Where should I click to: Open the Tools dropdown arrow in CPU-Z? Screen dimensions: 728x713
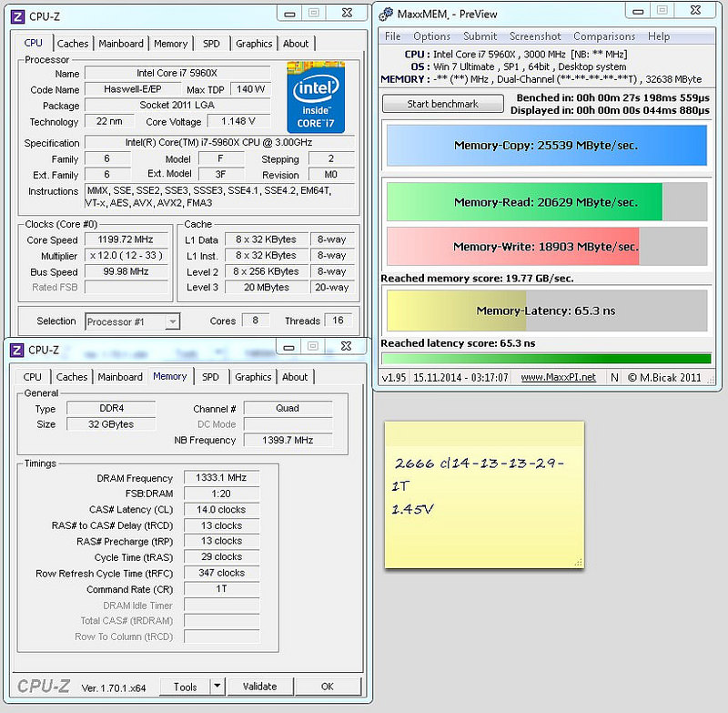(217, 686)
